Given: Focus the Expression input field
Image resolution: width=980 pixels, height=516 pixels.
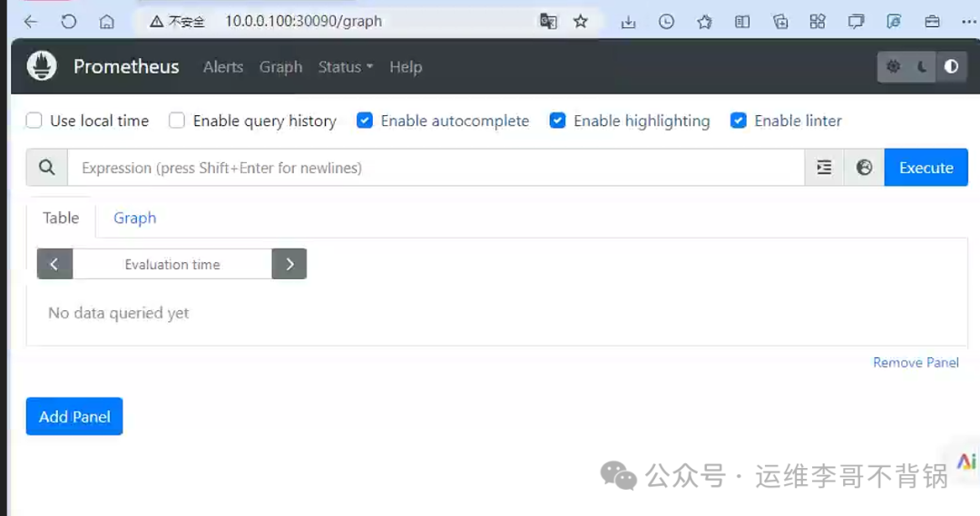Looking at the screenshot, I should tap(436, 168).
